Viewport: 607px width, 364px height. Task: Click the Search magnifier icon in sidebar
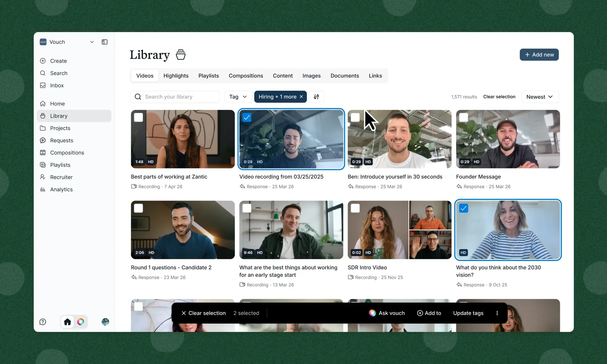click(x=43, y=73)
